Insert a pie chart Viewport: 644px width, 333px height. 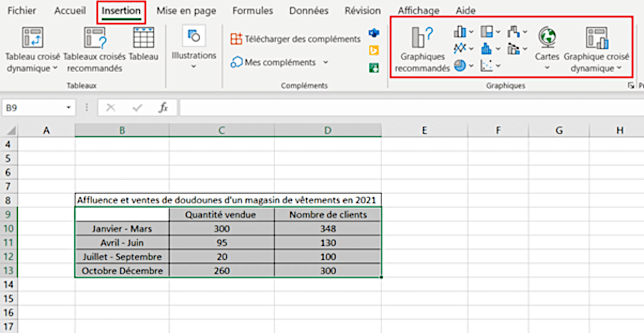(459, 65)
